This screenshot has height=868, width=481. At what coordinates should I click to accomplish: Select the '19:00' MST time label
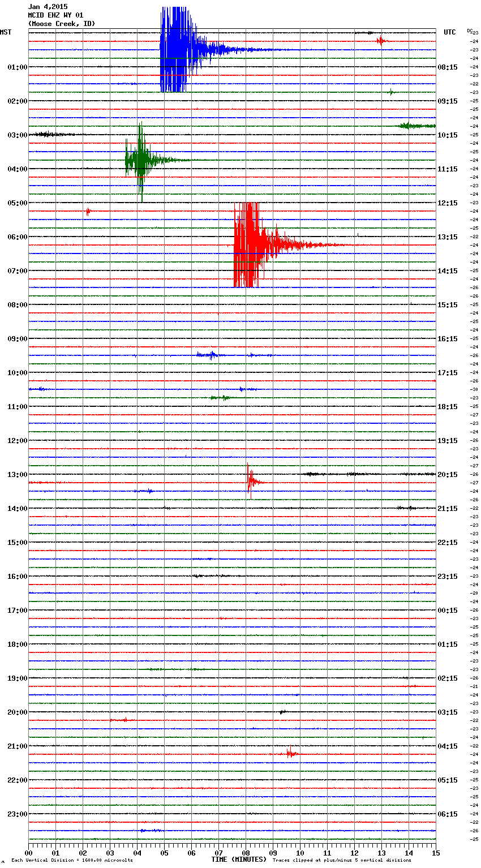[18, 678]
